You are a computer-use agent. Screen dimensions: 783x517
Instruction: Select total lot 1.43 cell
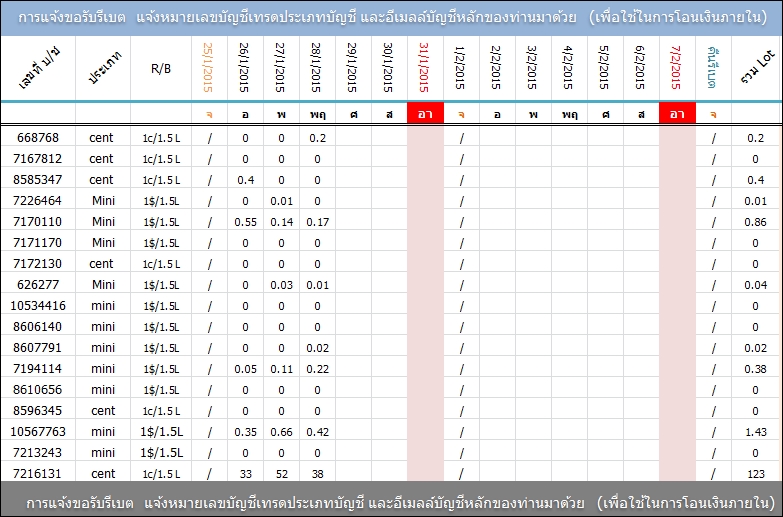pyautogui.click(x=756, y=432)
